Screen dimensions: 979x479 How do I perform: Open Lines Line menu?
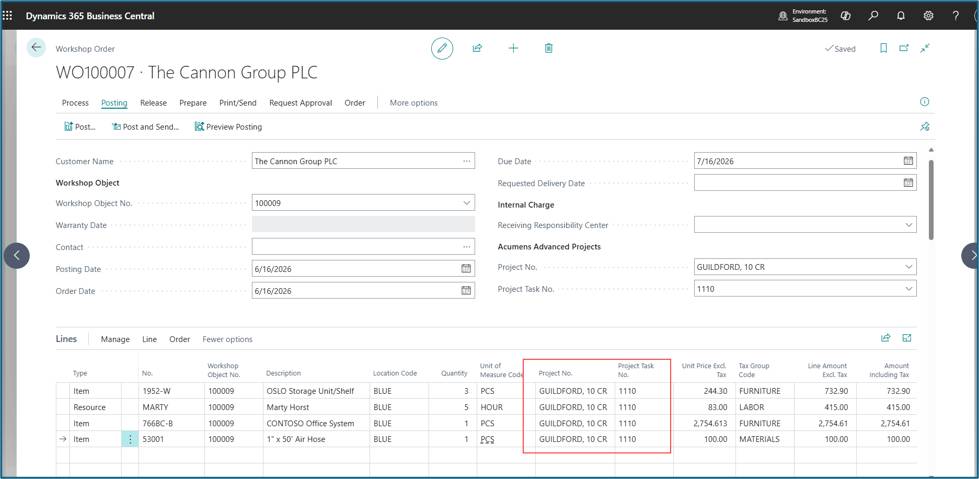click(x=149, y=339)
